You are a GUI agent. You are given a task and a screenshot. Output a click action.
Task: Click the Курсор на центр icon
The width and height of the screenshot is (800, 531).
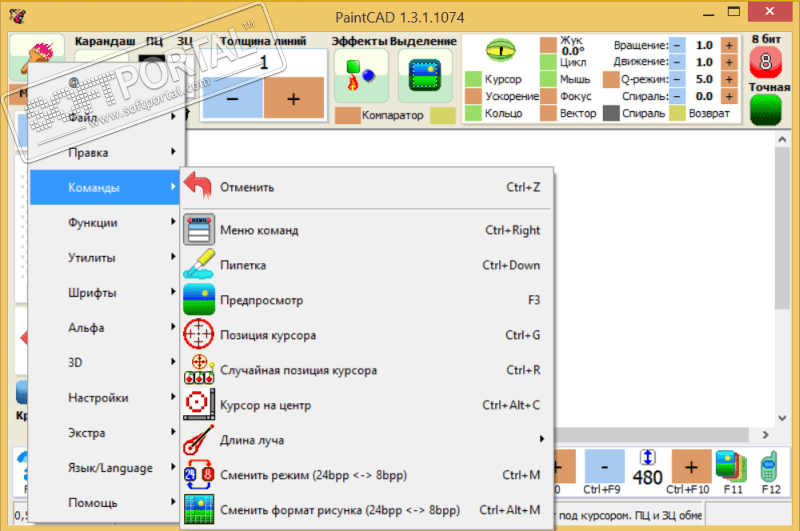[198, 404]
